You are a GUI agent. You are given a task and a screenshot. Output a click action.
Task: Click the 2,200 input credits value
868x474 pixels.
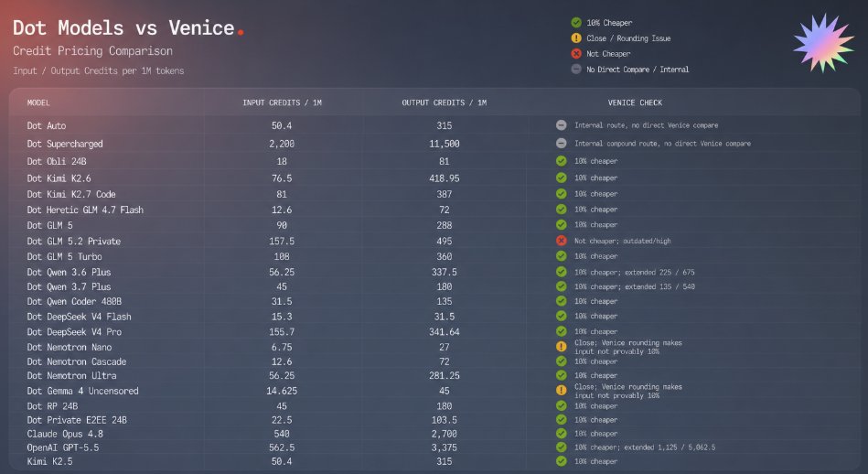pyautogui.click(x=282, y=144)
